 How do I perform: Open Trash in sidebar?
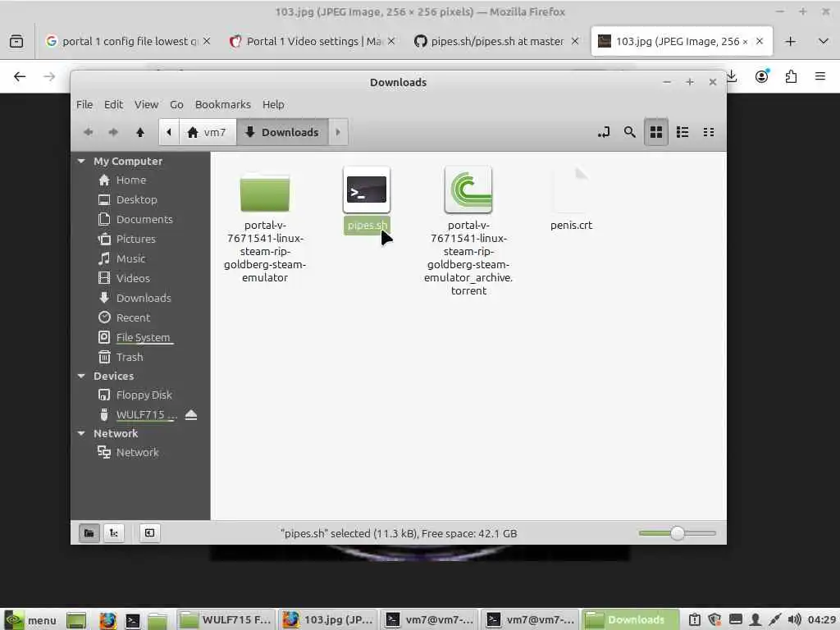130,357
